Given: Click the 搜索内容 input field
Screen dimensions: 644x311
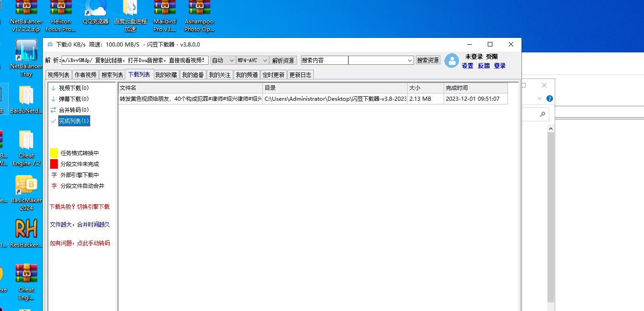Looking at the screenshot, I should tap(325, 60).
